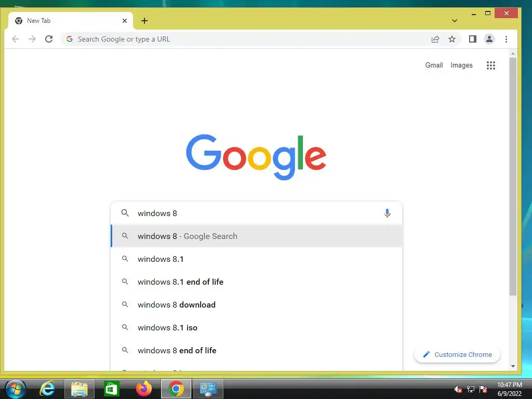
Task: Launch Firefox from the taskbar
Action: point(144,389)
